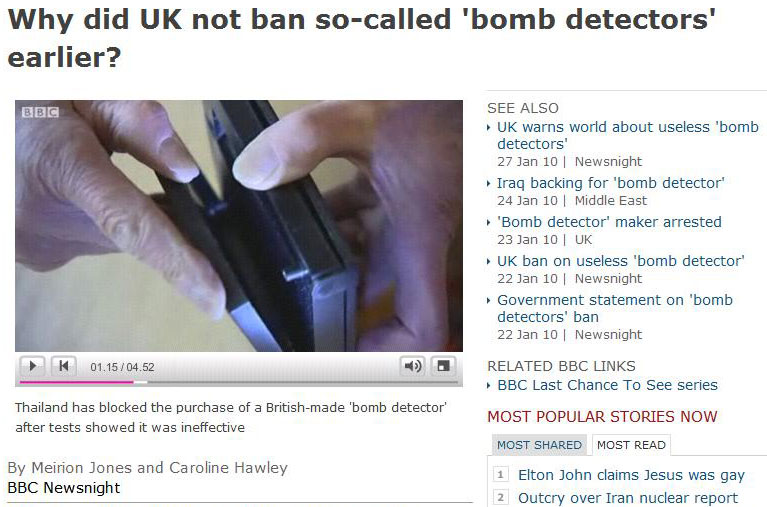Click the number 2 ranking badge
The image size is (767, 507).
500,498
